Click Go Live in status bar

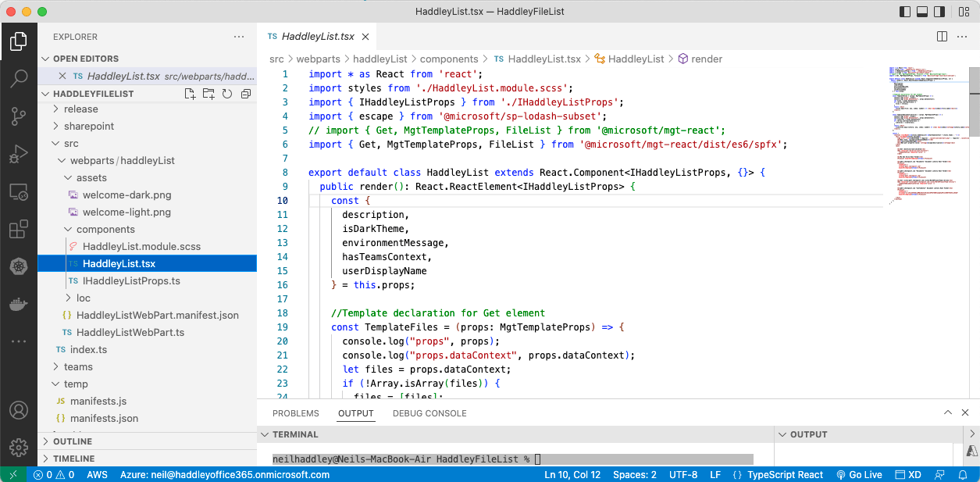tap(859, 475)
